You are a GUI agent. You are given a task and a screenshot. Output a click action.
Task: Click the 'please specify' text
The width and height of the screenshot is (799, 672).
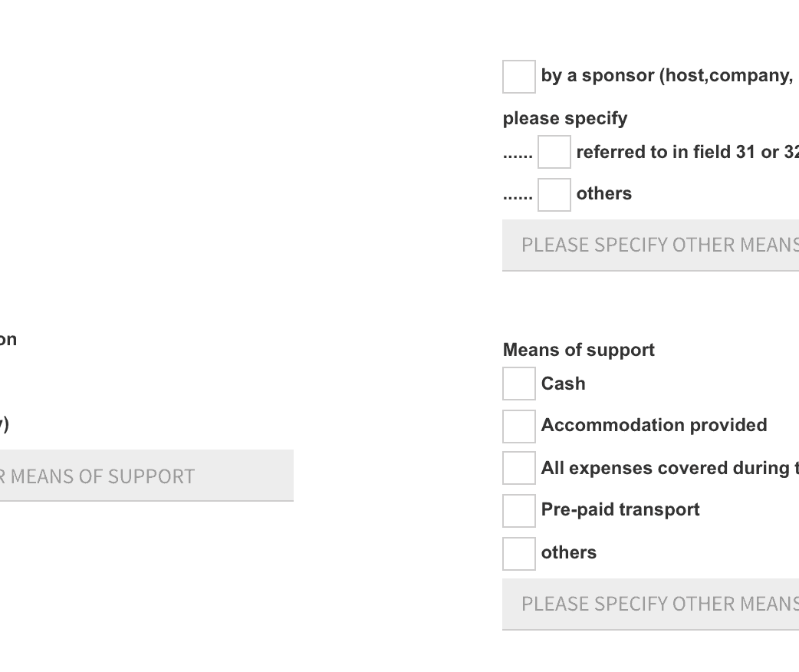[x=564, y=118]
